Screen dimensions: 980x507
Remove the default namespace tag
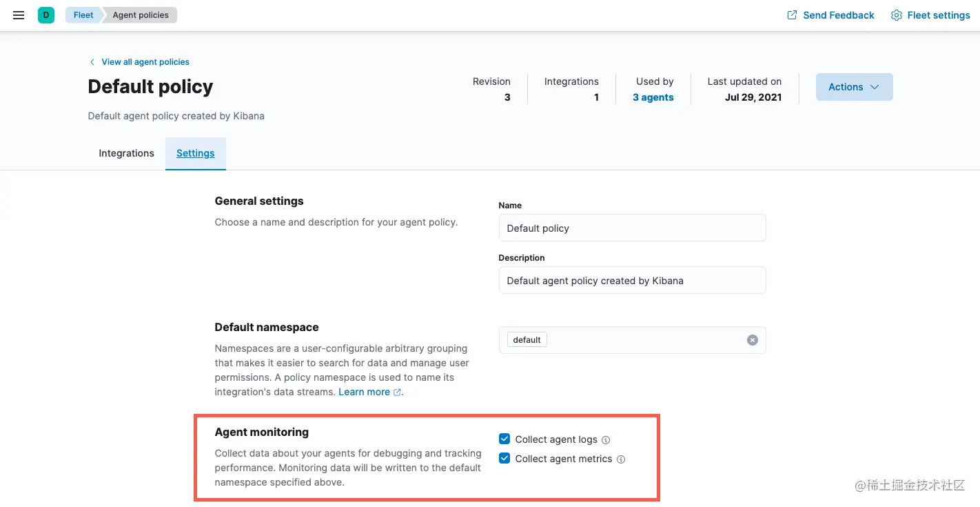752,339
